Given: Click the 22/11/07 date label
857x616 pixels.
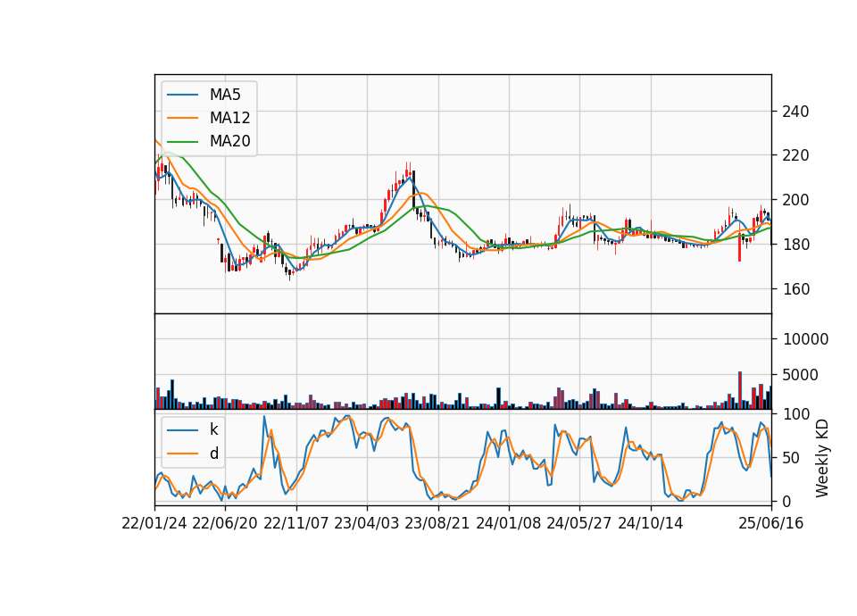Looking at the screenshot, I should click(295, 524).
